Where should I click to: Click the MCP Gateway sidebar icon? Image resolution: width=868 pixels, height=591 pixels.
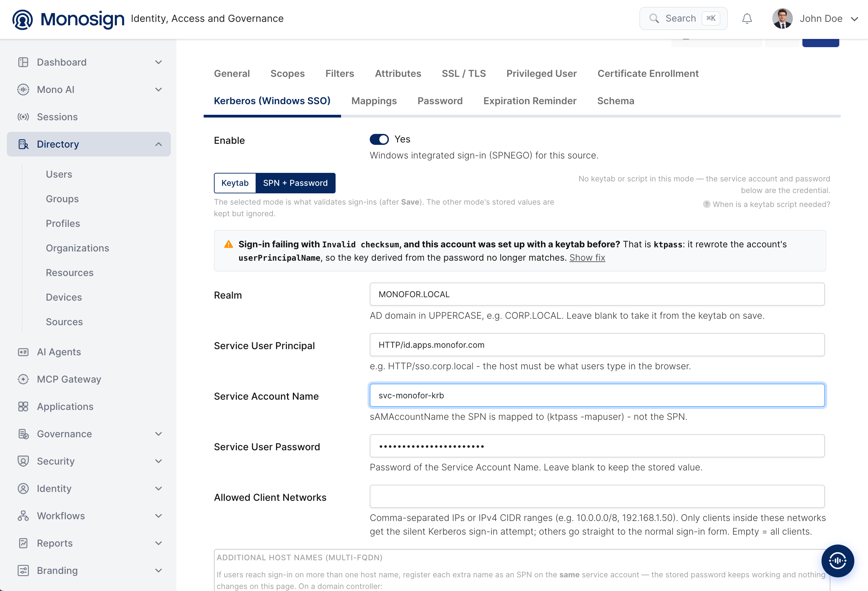point(23,379)
